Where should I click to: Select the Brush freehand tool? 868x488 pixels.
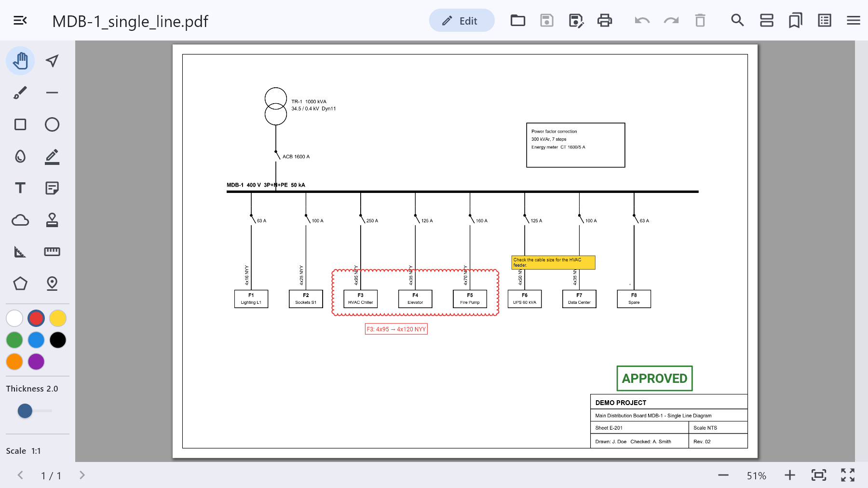click(x=20, y=93)
